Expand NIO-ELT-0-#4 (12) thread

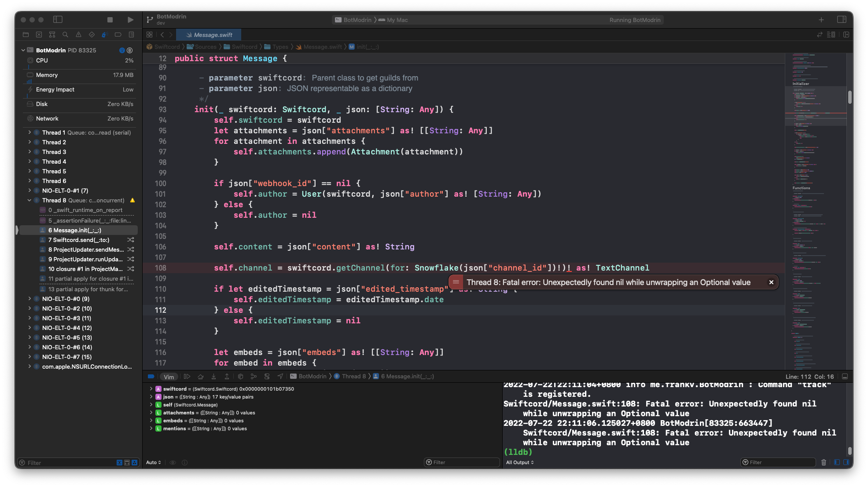click(x=29, y=328)
